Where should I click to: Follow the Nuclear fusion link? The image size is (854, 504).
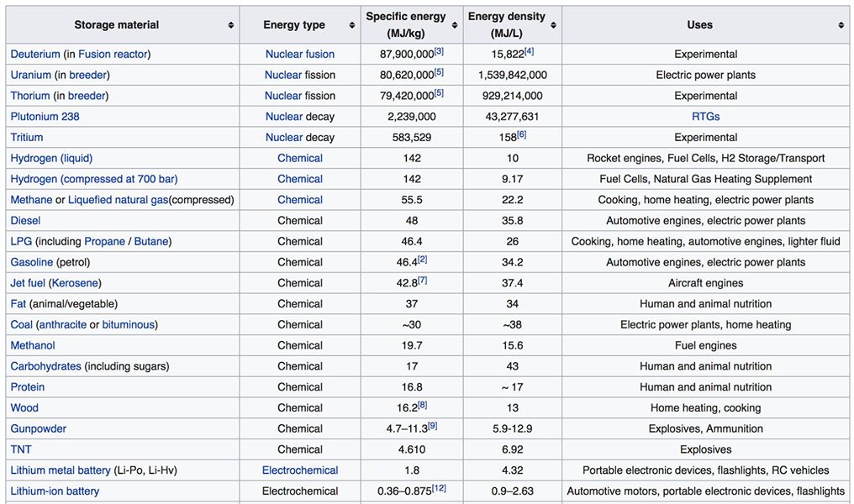tap(300, 55)
